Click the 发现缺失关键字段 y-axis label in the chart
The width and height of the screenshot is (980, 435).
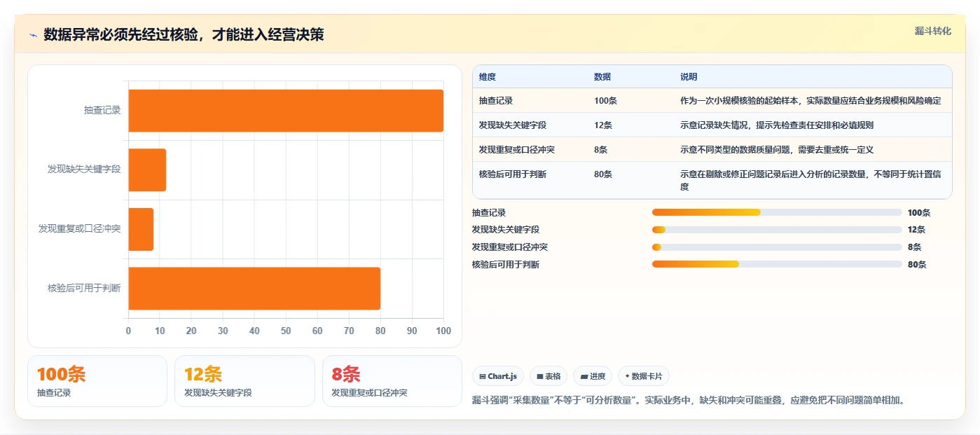84,170
